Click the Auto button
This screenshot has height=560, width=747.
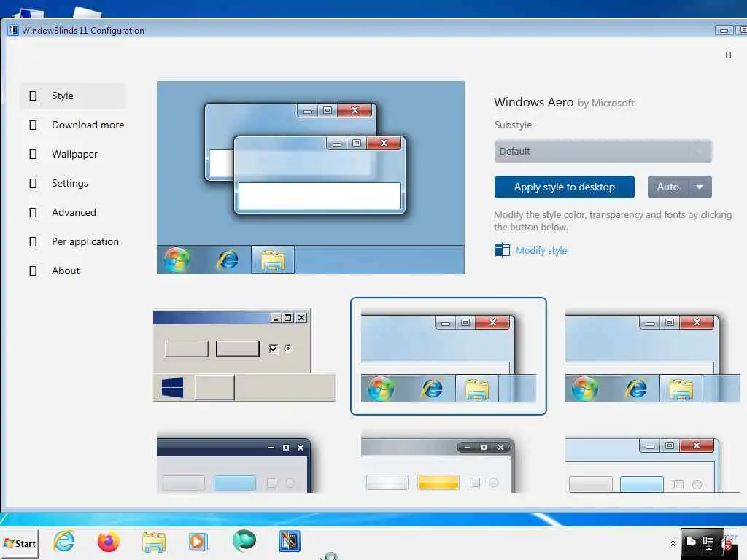pyautogui.click(x=668, y=187)
